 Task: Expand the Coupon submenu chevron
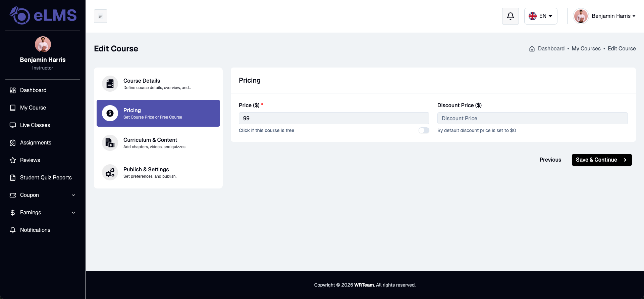tap(73, 195)
